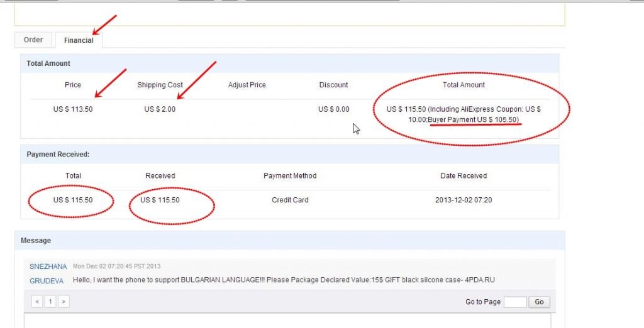Image resolution: width=644 pixels, height=328 pixels.
Task: Switch to the Order tab
Action: click(x=33, y=40)
